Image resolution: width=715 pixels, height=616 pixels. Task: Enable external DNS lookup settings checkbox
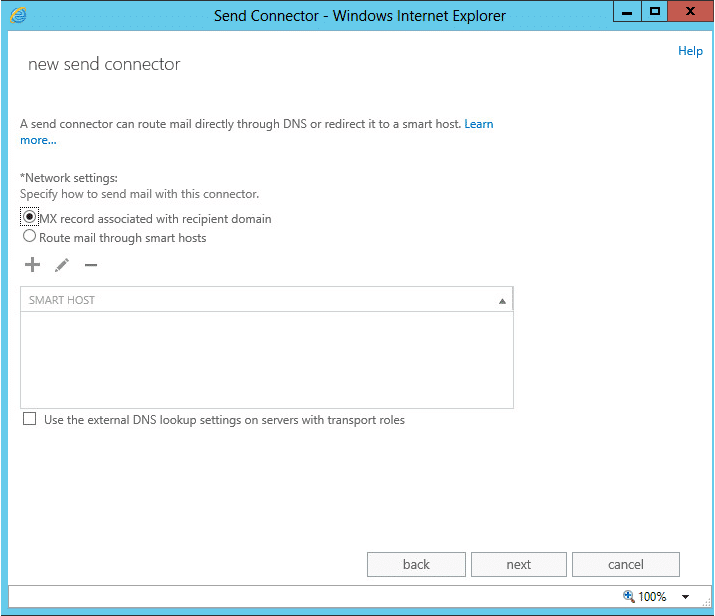click(30, 420)
